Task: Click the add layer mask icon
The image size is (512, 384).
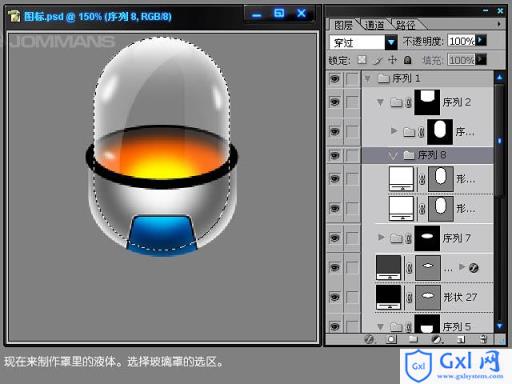Action: (x=391, y=340)
